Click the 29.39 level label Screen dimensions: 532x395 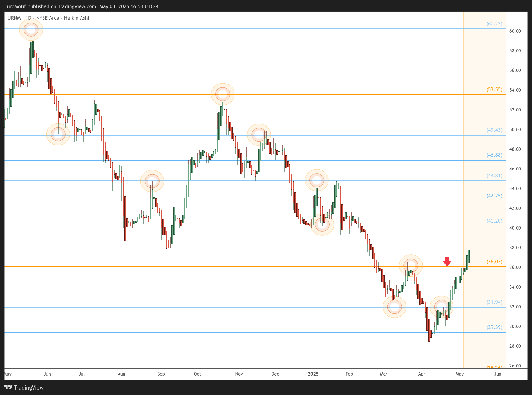pyautogui.click(x=494, y=327)
